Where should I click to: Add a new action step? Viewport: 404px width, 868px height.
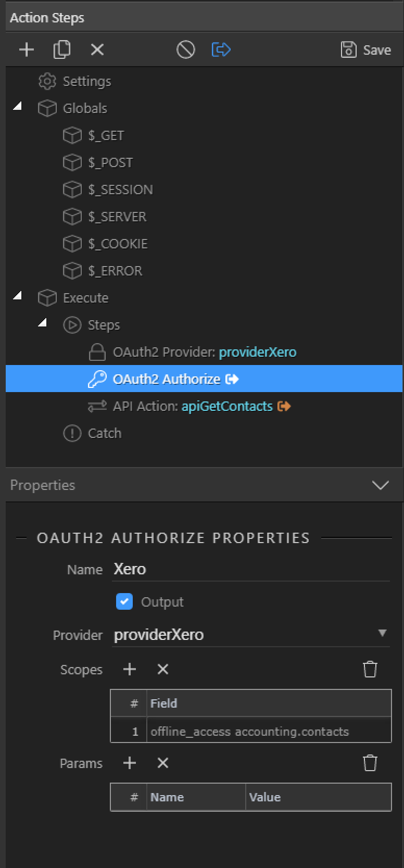coord(26,49)
